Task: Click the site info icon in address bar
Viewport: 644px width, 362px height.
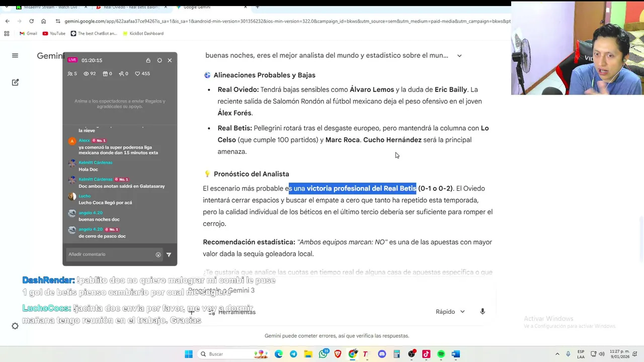Action: [58, 21]
